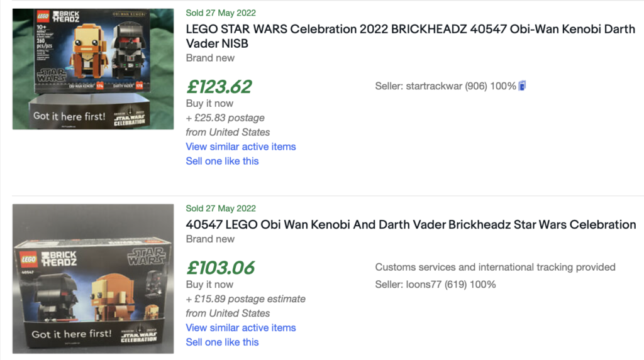Open the "40547 LEGO Obi Wan Kenobi" listing title
The width and height of the screenshot is (644, 360).
click(411, 224)
